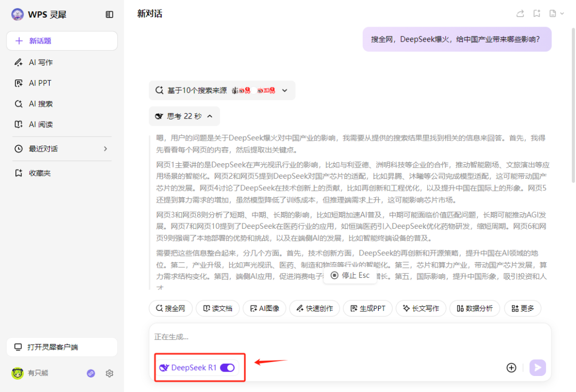The height and width of the screenshot is (392, 576).
Task: Select the 读文档 quick action
Action: pyautogui.click(x=218, y=308)
